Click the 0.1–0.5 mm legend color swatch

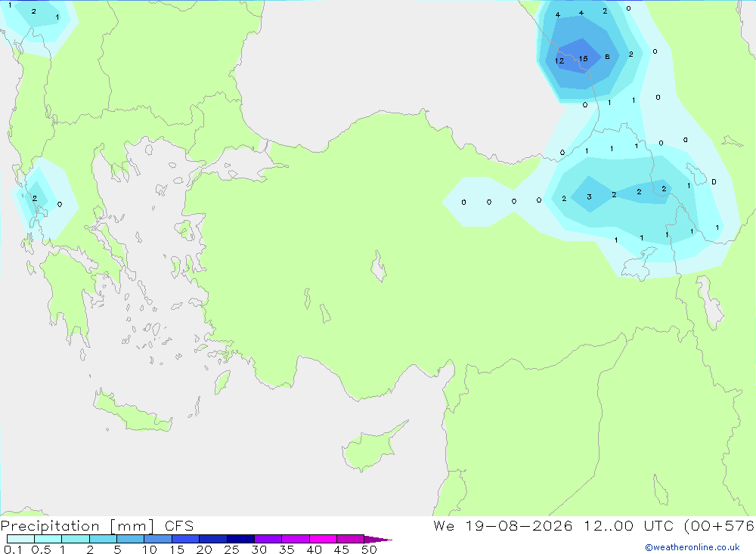[20, 539]
